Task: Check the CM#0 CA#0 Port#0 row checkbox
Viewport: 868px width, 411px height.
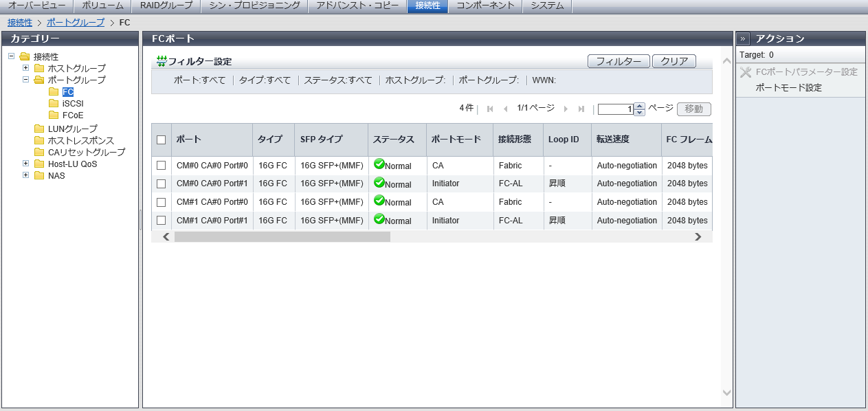Action: pyautogui.click(x=162, y=166)
